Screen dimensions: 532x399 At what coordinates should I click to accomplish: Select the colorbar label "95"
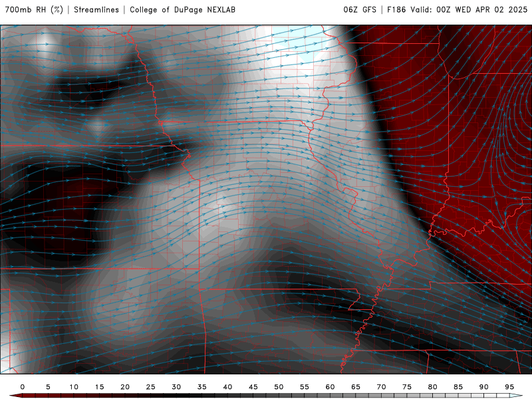point(509,387)
